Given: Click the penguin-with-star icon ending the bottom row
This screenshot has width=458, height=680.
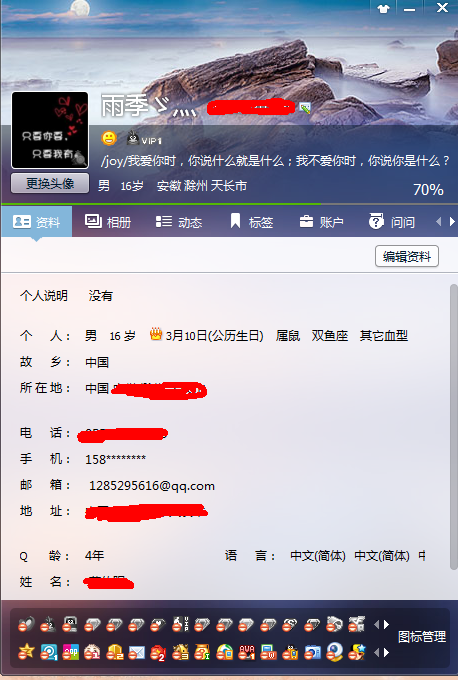Looking at the screenshot, I should pyautogui.click(x=357, y=652).
